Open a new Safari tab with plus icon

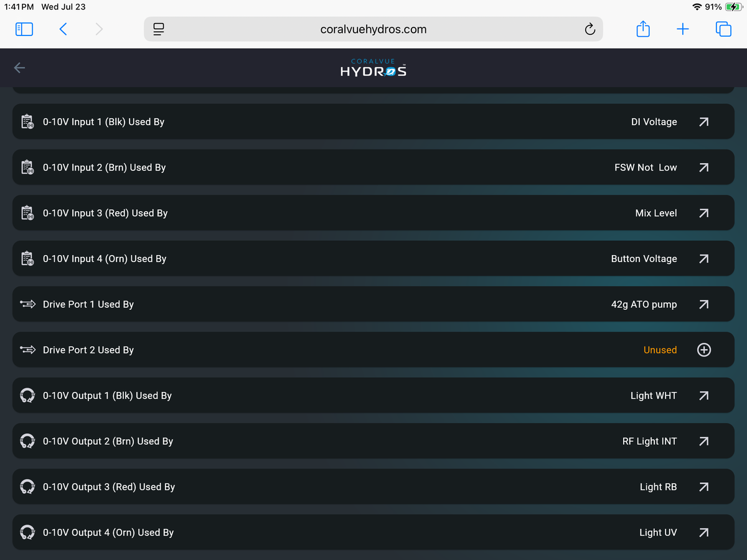[683, 29]
